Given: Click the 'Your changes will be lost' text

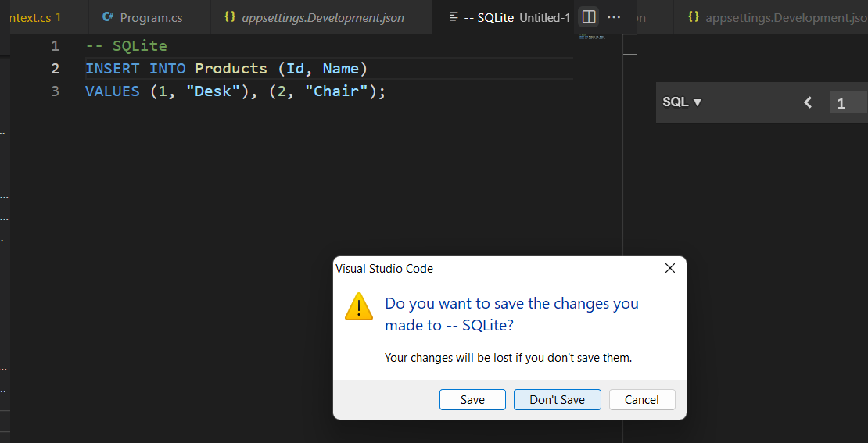Looking at the screenshot, I should point(508,358).
